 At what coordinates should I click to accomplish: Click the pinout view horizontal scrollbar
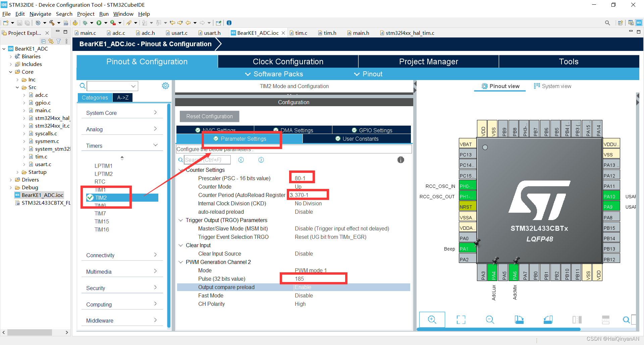(x=498, y=330)
